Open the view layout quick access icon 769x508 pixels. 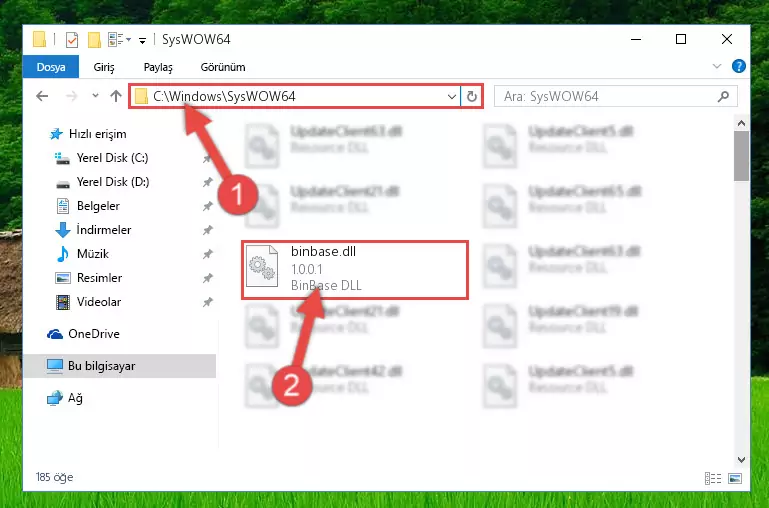[x=116, y=40]
